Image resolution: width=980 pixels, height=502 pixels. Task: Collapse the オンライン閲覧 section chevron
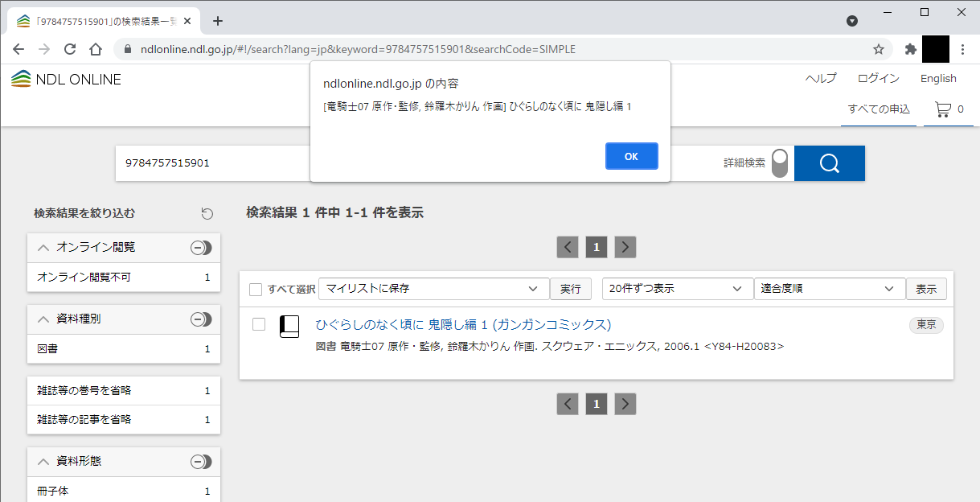click(x=43, y=248)
